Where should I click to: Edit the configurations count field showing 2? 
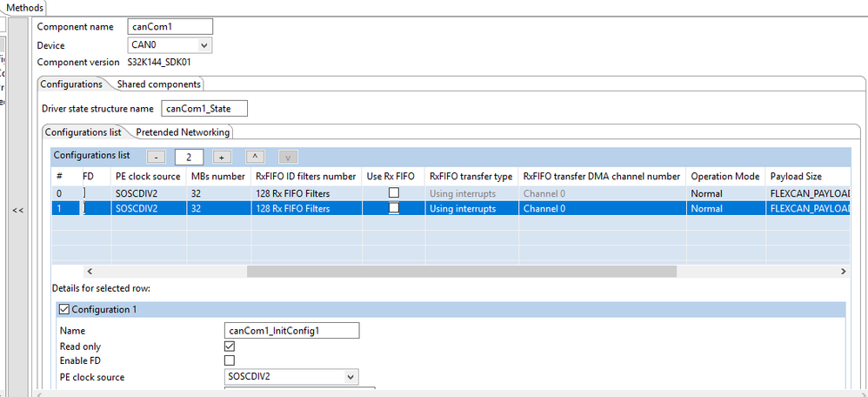[x=189, y=158]
